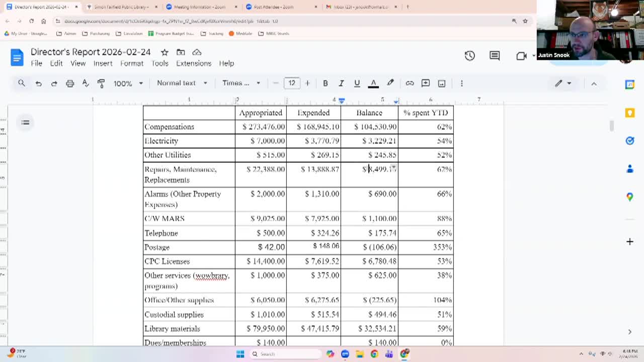Image resolution: width=644 pixels, height=362 pixels.
Task: Show document outline icon
Action: click(25, 122)
